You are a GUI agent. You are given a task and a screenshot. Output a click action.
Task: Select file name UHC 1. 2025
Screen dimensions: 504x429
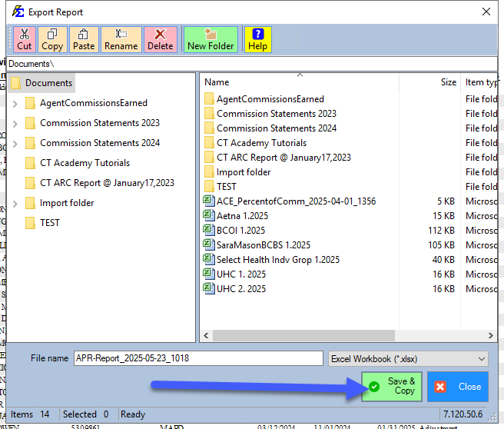pos(241,274)
